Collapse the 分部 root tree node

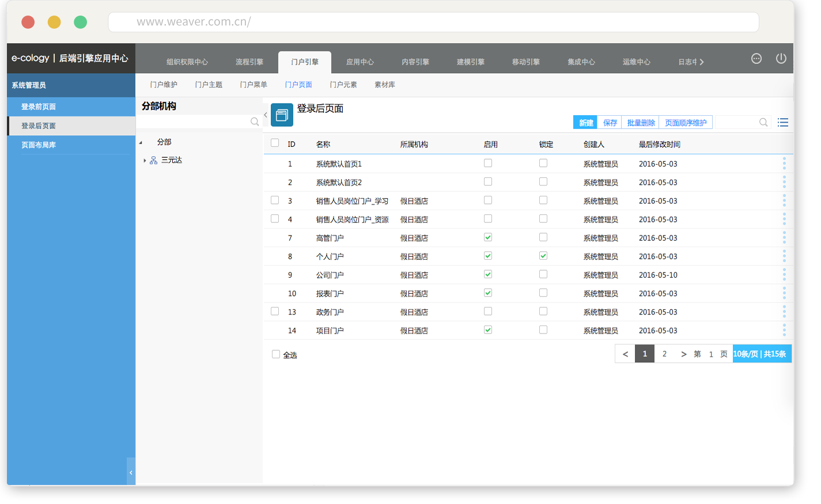141,142
